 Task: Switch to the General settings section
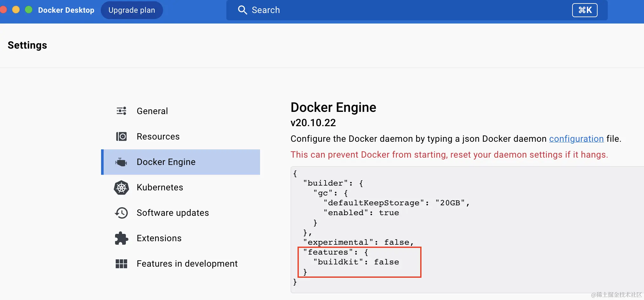152,111
